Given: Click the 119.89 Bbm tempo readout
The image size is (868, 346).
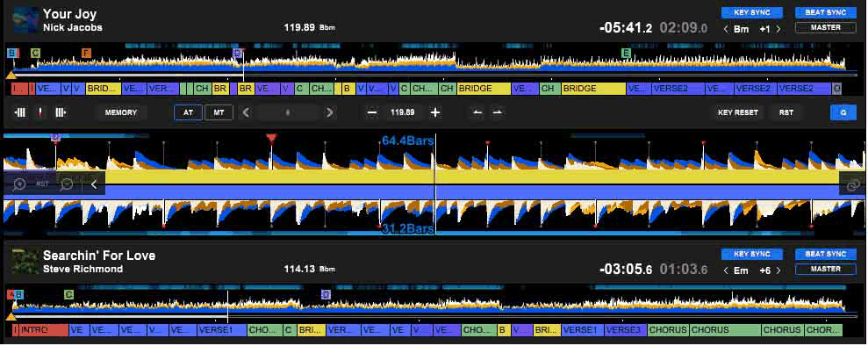Looking at the screenshot, I should click(310, 27).
